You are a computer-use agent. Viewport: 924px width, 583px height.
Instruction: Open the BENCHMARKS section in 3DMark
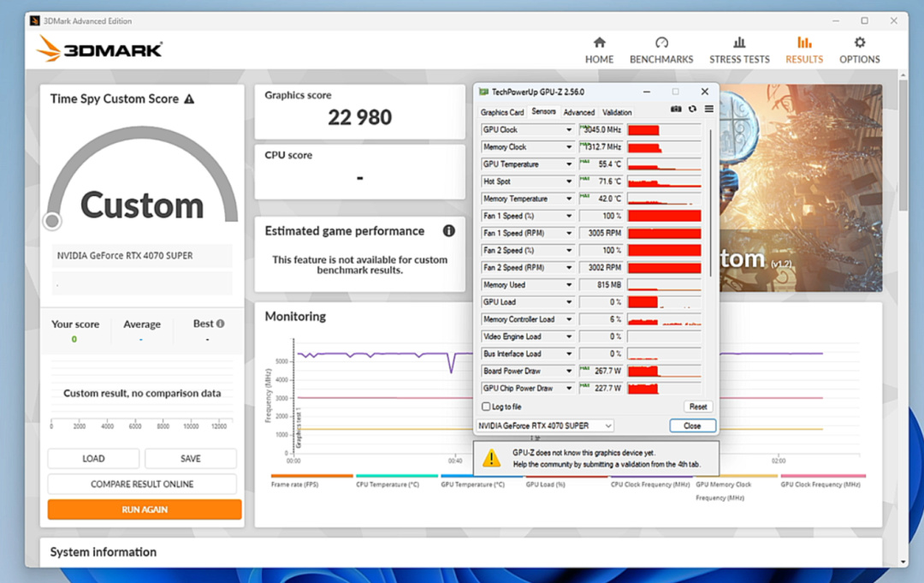pos(661,51)
